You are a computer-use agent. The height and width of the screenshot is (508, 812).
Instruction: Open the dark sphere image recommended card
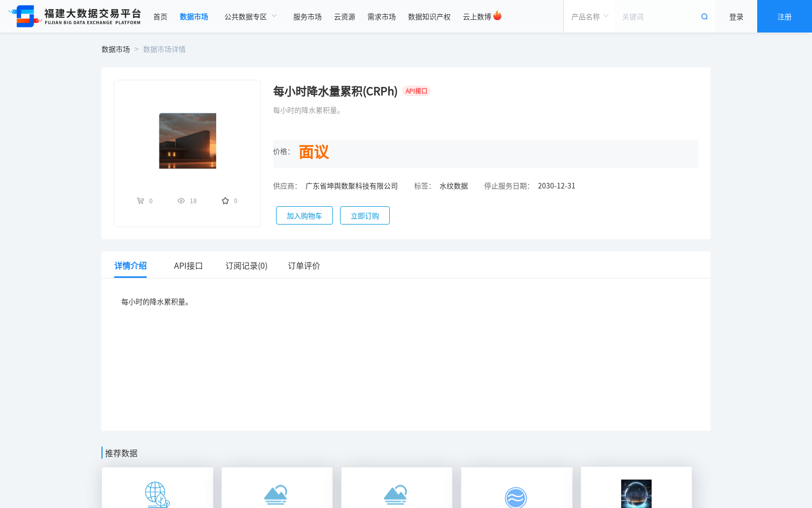[636, 488]
